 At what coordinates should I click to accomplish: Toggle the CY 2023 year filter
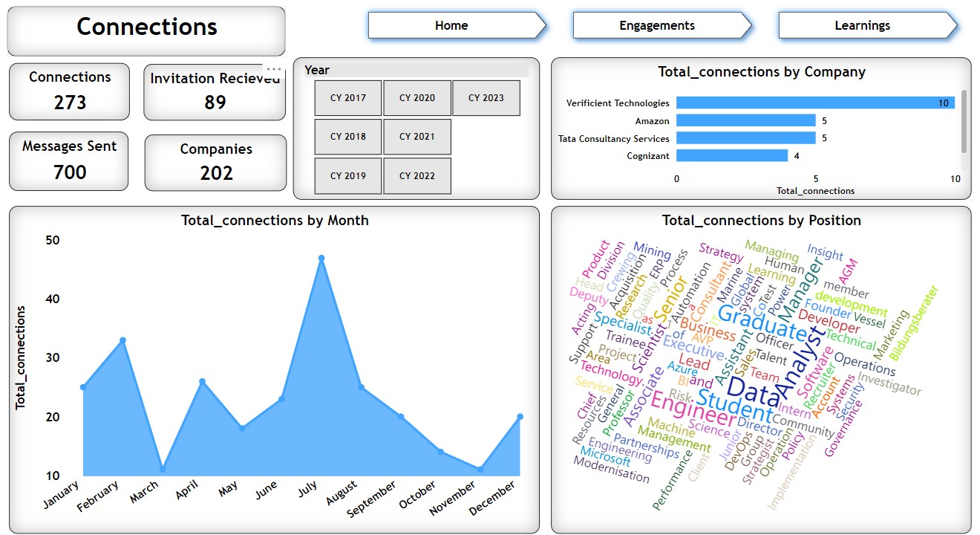486,98
